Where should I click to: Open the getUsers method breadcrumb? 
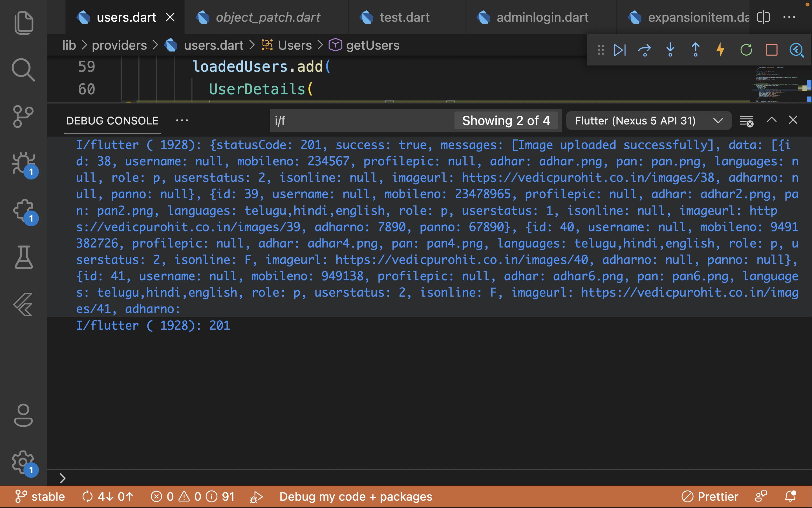coord(364,45)
